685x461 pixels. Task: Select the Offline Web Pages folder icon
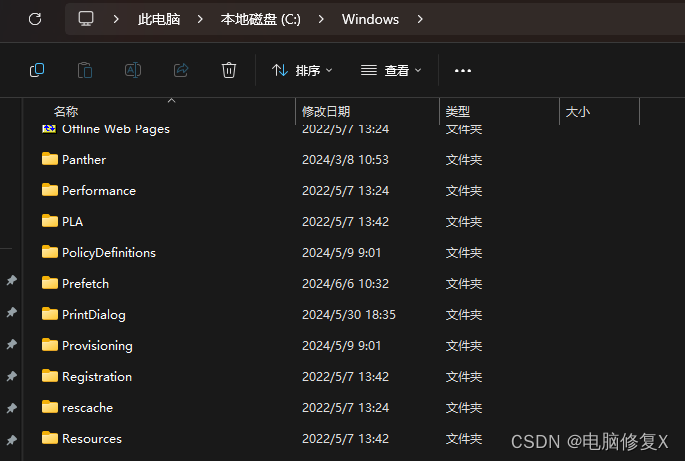pos(49,128)
